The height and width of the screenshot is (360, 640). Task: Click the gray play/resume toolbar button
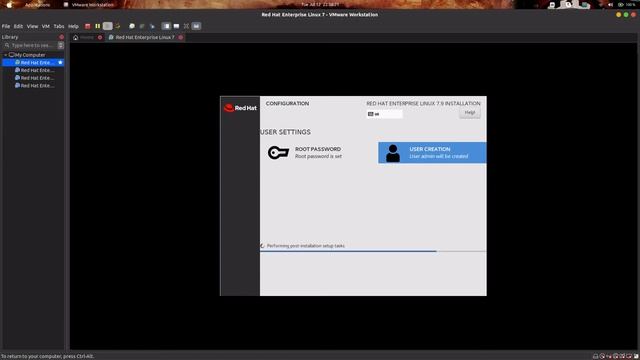point(107,26)
